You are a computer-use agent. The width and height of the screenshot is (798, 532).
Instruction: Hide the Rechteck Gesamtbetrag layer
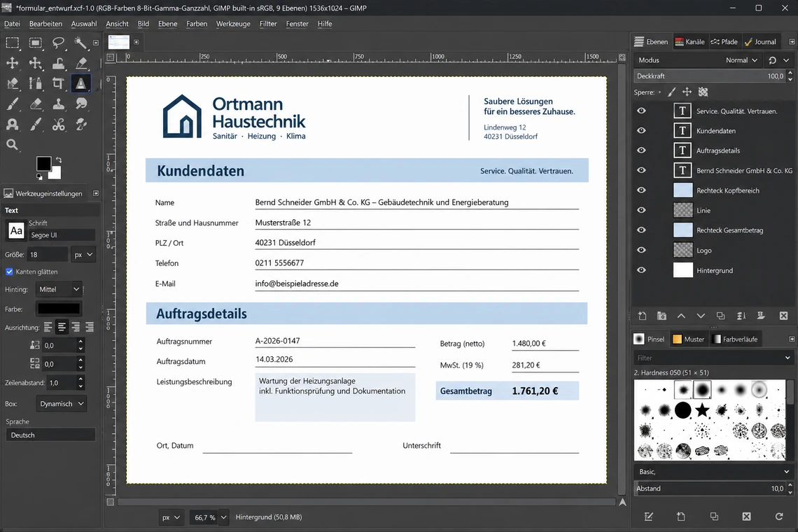click(x=641, y=230)
